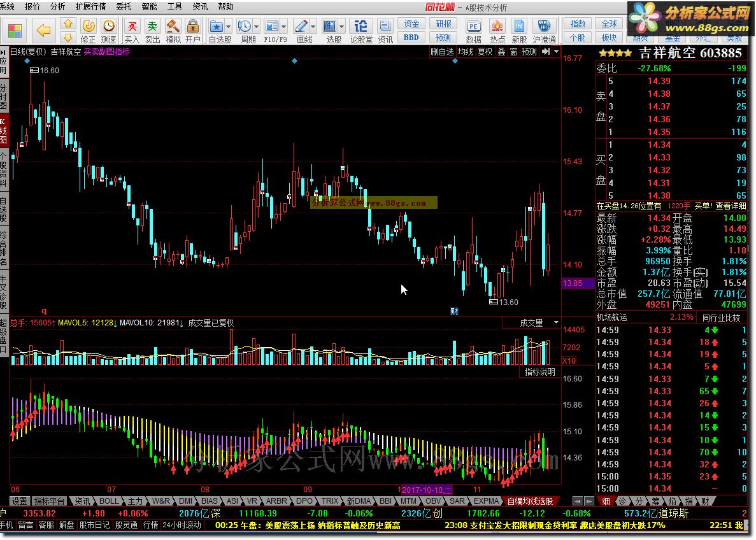
Task: Select the 细 detail tab at bottom right
Action: [x=606, y=501]
